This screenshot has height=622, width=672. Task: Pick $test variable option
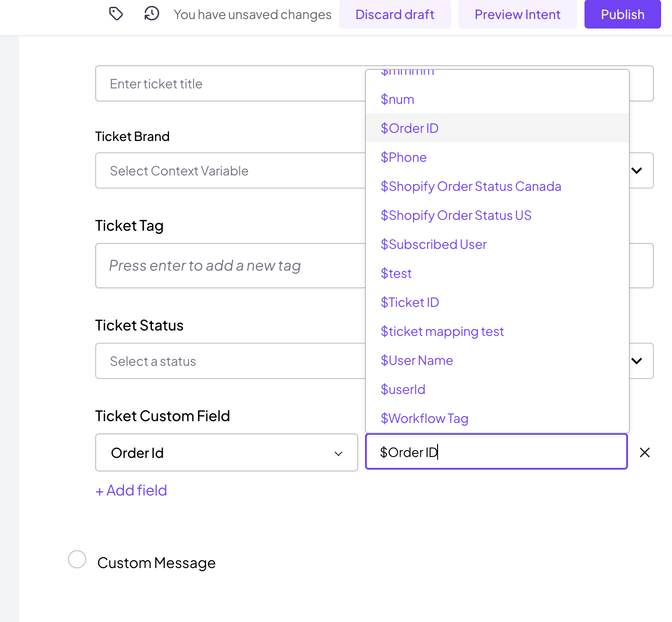(x=497, y=273)
